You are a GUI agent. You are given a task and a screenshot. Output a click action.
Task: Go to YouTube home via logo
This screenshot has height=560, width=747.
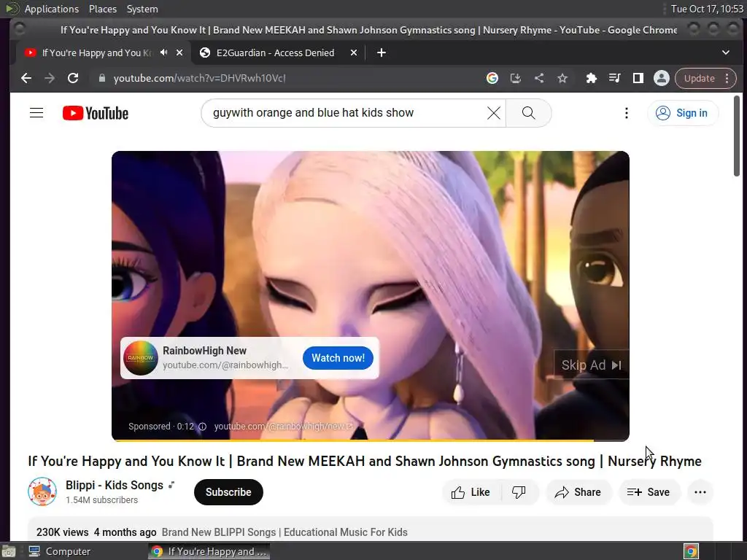[96, 113]
